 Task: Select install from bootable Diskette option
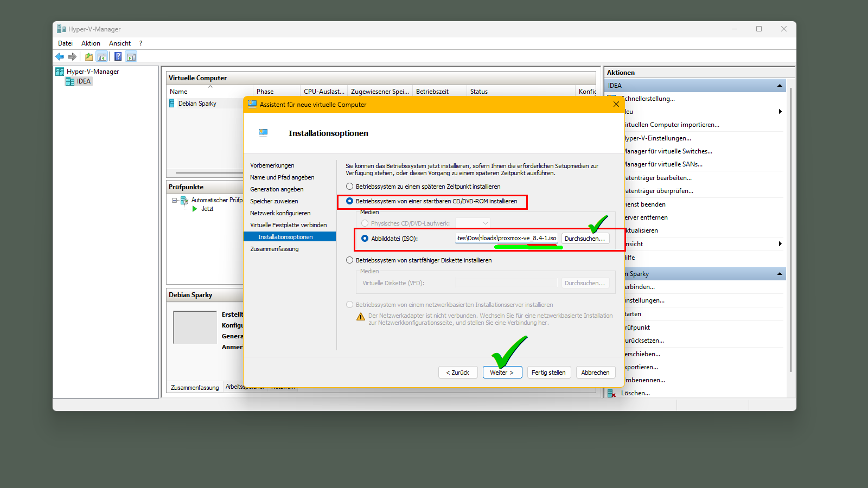[x=350, y=260]
